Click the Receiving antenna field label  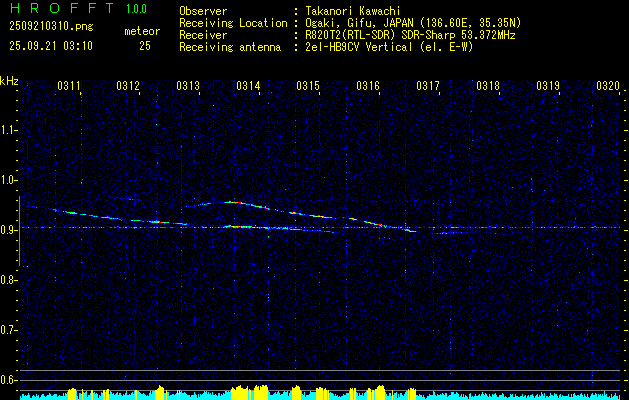(230, 47)
